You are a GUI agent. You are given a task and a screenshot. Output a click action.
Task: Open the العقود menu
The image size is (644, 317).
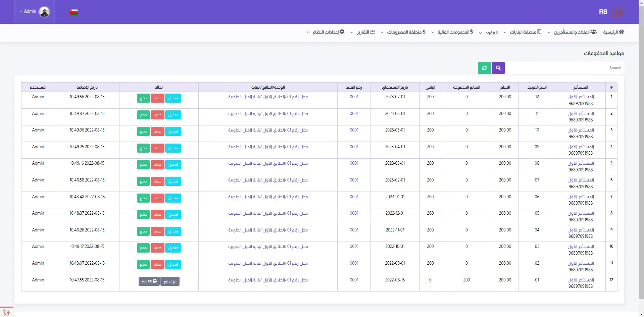(490, 33)
